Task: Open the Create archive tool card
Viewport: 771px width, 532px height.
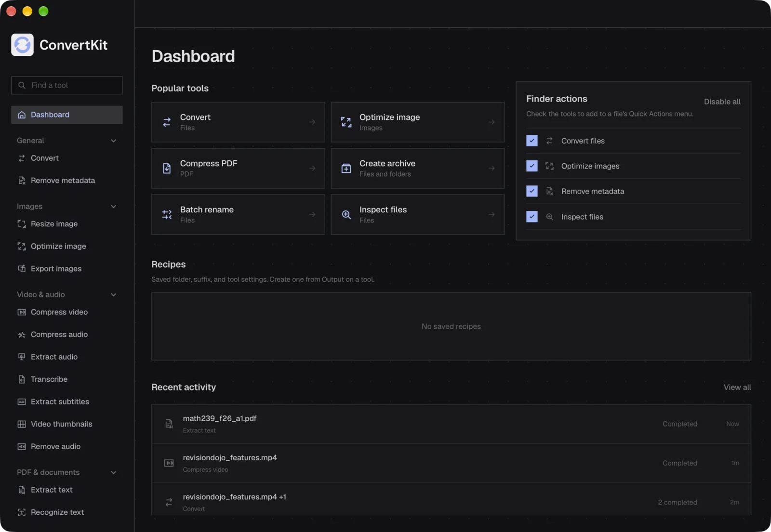Action: tap(417, 168)
